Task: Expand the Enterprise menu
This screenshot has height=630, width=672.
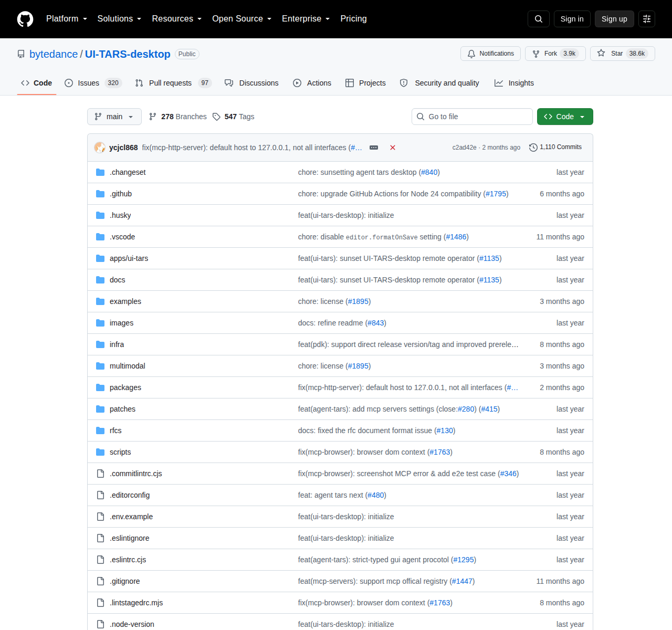Action: click(306, 19)
